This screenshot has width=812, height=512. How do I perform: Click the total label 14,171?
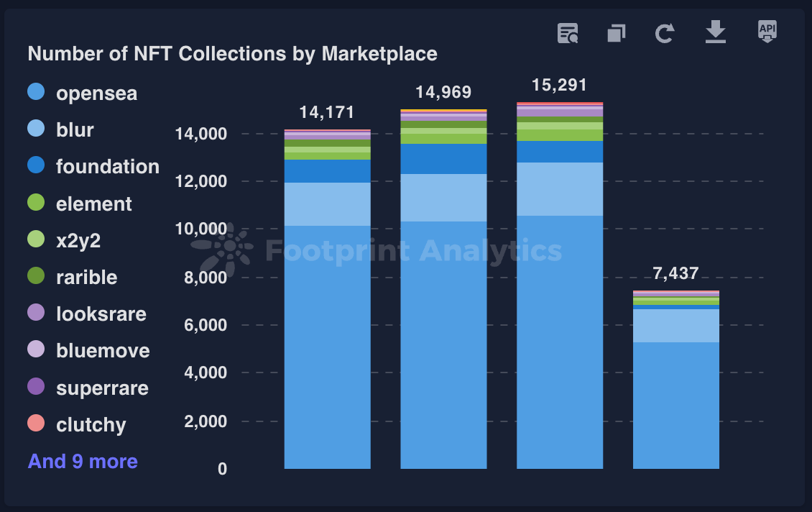pos(327,112)
